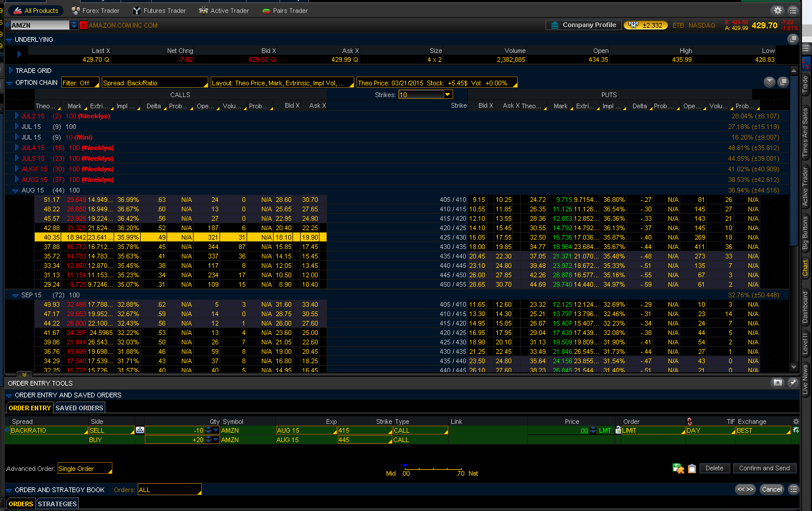The height and width of the screenshot is (511, 812).
Task: Open the Filter: Off dropdown
Action: pos(80,83)
